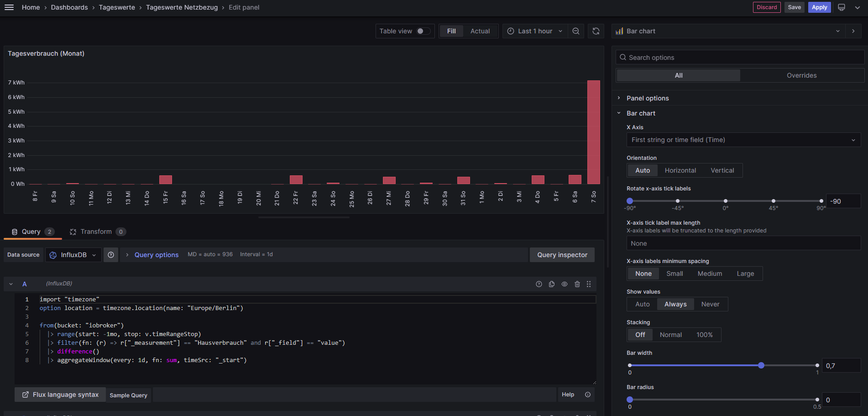The width and height of the screenshot is (868, 416).
Task: Open the X Axis field dropdown
Action: pyautogui.click(x=743, y=140)
